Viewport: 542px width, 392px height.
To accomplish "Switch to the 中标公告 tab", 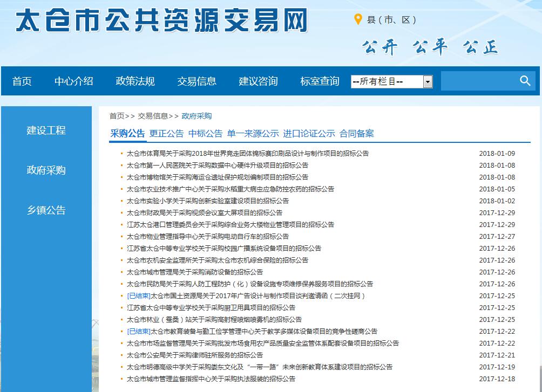I will point(205,134).
